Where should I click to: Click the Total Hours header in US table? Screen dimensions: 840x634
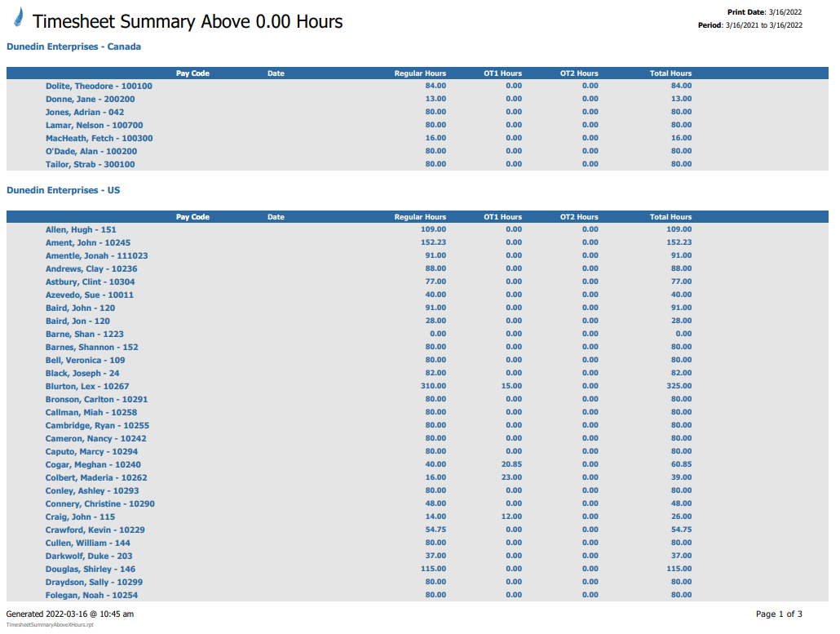670,217
